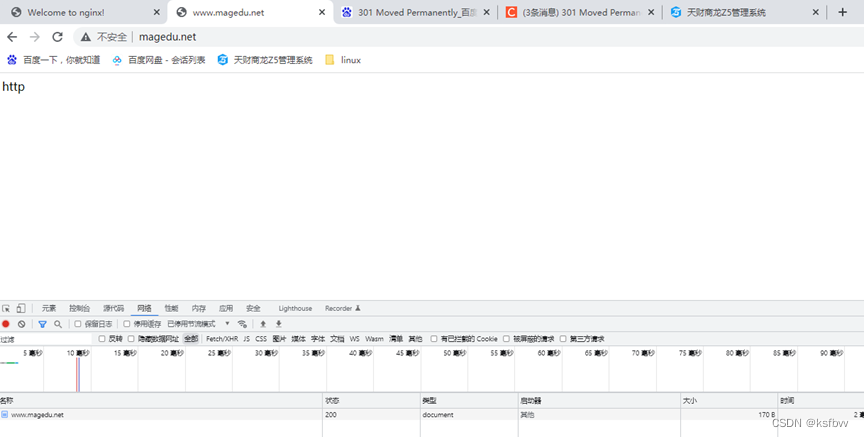Image resolution: width=864 pixels, height=437 pixels.
Task: Reload the magedu.net page
Action: tap(57, 37)
